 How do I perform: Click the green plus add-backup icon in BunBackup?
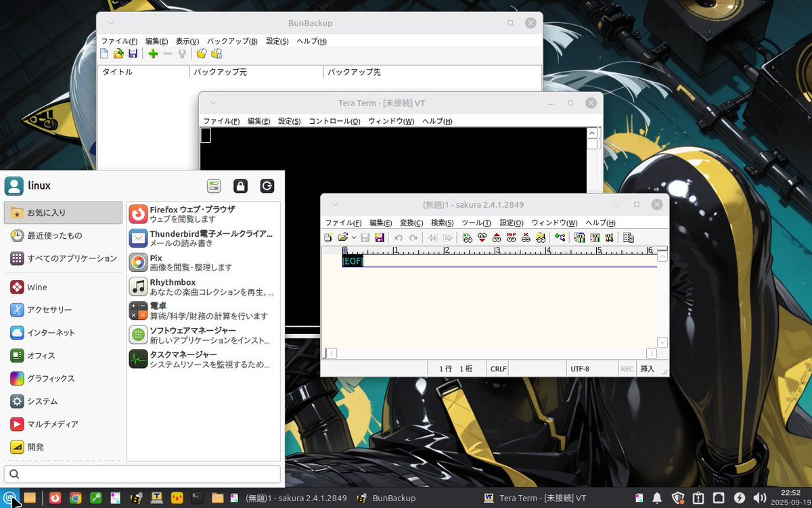click(153, 54)
